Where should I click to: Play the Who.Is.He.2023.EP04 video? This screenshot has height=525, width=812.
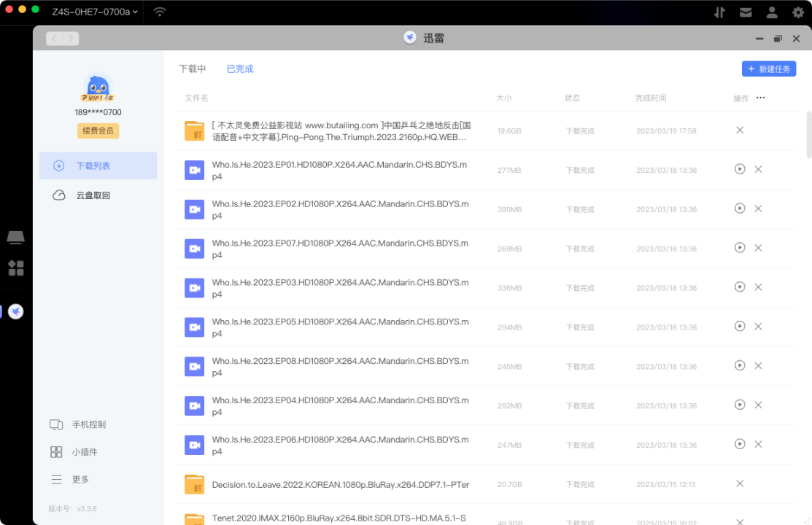(740, 405)
